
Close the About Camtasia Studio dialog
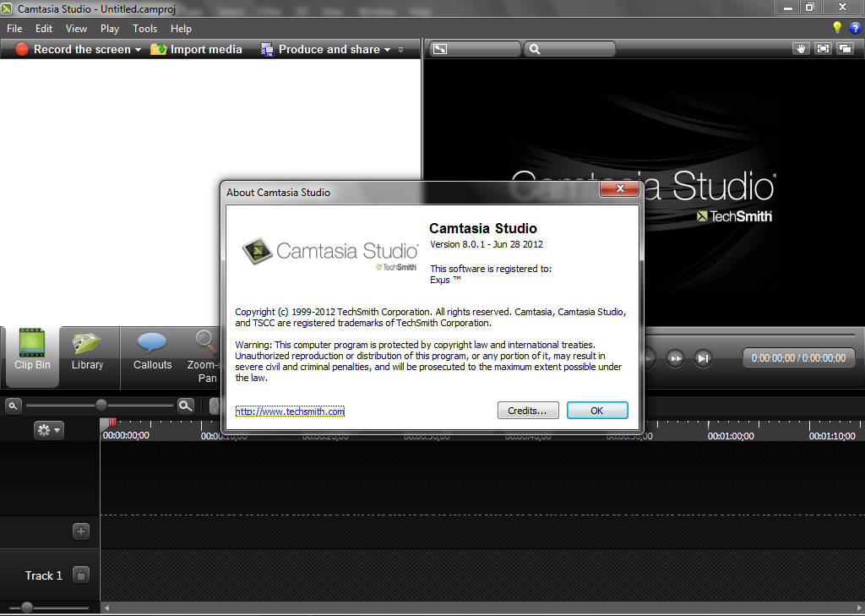[619, 188]
